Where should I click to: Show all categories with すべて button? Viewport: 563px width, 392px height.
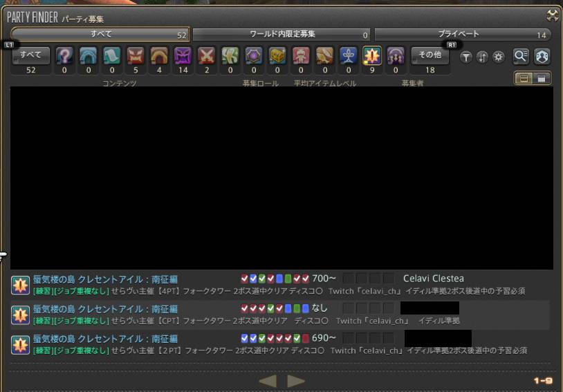click(31, 55)
